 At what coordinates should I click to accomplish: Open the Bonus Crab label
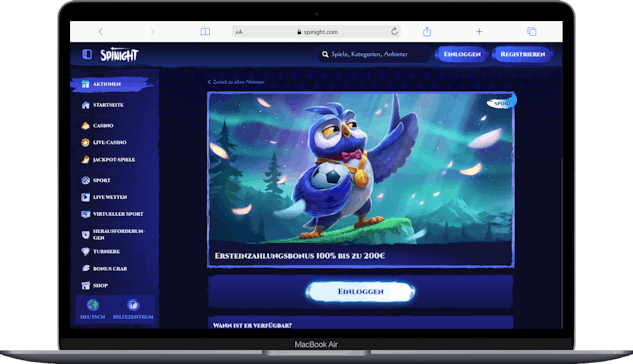coord(110,268)
